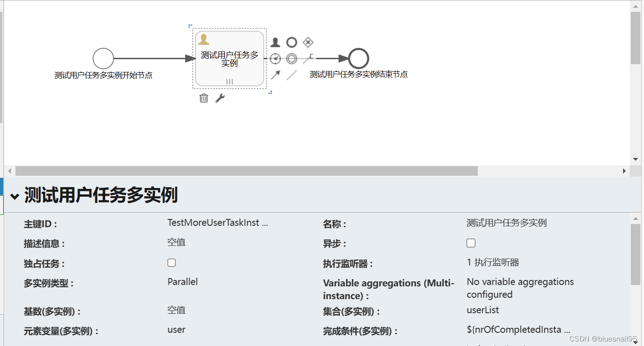Click the canvas vertical scrollbar thumb
Screen dimensions: 644x346
[635, 38]
